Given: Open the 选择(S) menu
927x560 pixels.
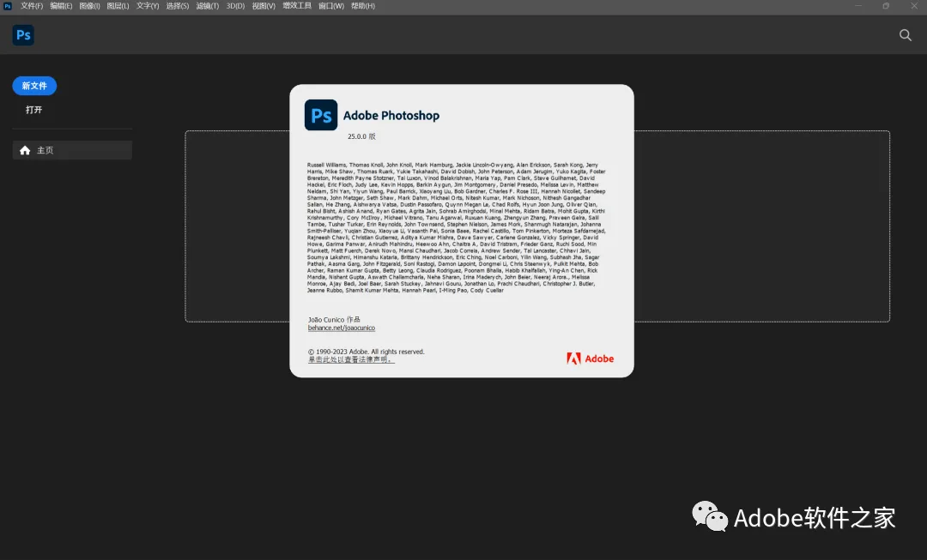Looking at the screenshot, I should (178, 6).
